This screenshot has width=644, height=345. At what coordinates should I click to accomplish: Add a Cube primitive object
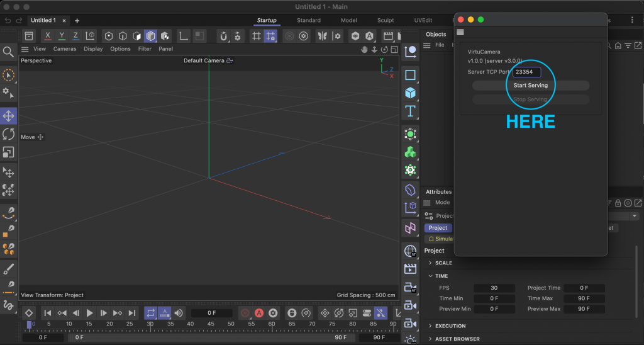410,93
